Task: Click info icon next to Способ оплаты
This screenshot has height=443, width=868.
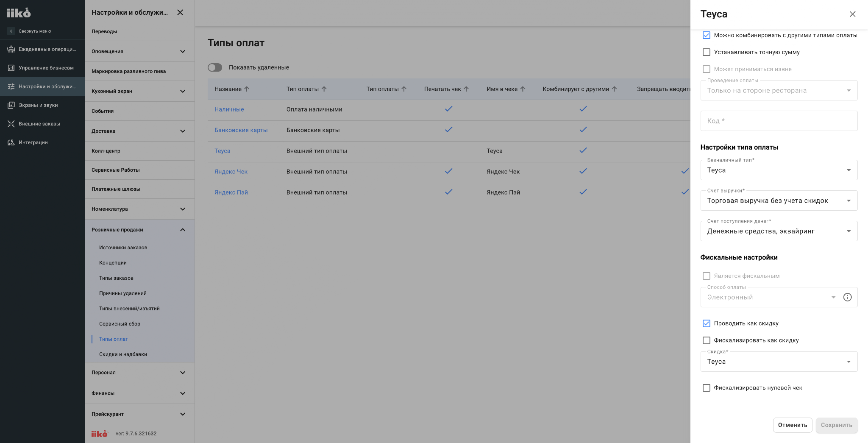Action: click(x=847, y=297)
